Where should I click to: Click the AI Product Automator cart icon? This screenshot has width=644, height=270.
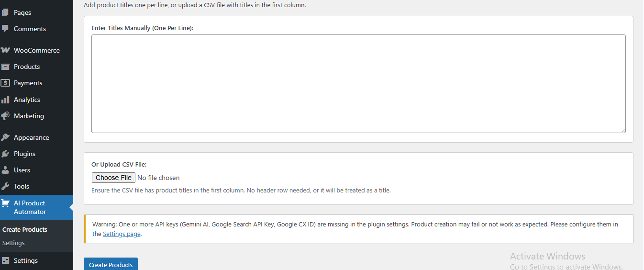[5, 203]
